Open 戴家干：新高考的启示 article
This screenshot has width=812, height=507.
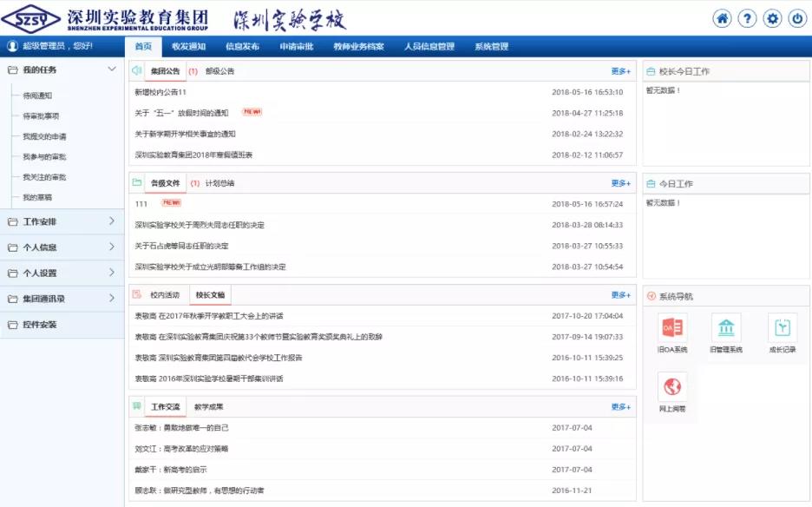click(171, 470)
